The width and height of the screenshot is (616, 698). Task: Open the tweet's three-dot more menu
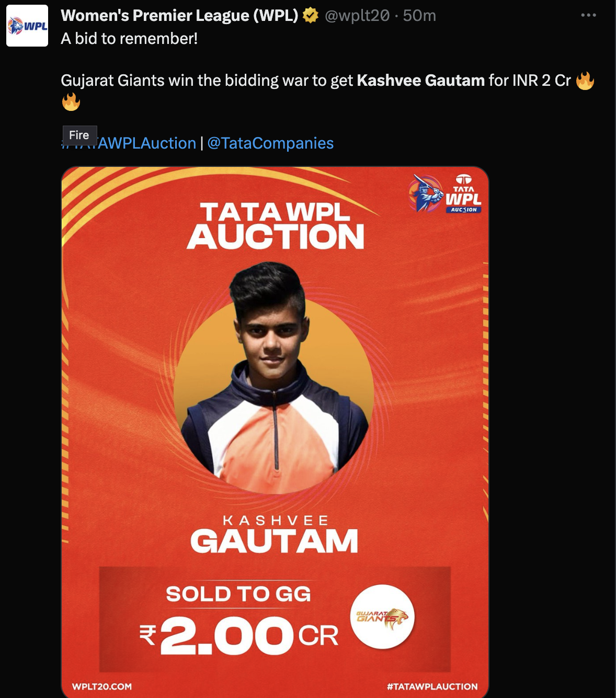[588, 15]
